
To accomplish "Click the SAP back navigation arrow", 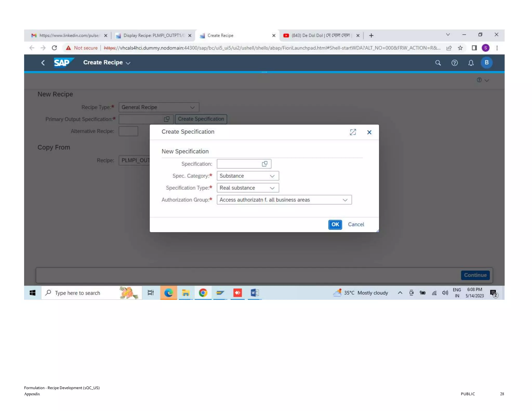I will click(x=43, y=63).
